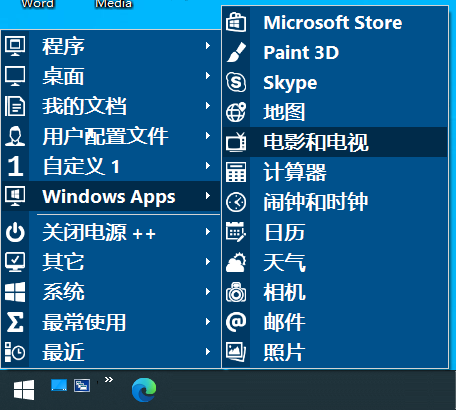This screenshot has height=410, width=456.
Task: Open 日历 from the submenu
Action: (x=335, y=232)
